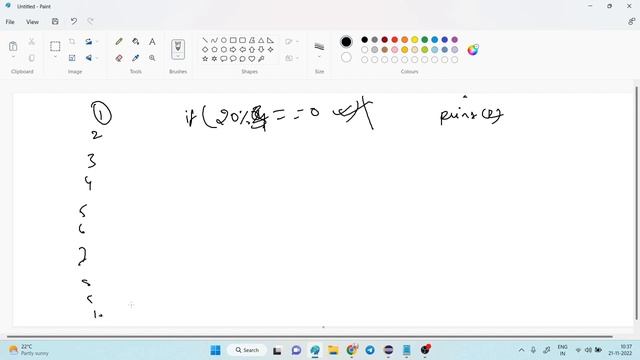Open the Edit colours wheel

(473, 50)
